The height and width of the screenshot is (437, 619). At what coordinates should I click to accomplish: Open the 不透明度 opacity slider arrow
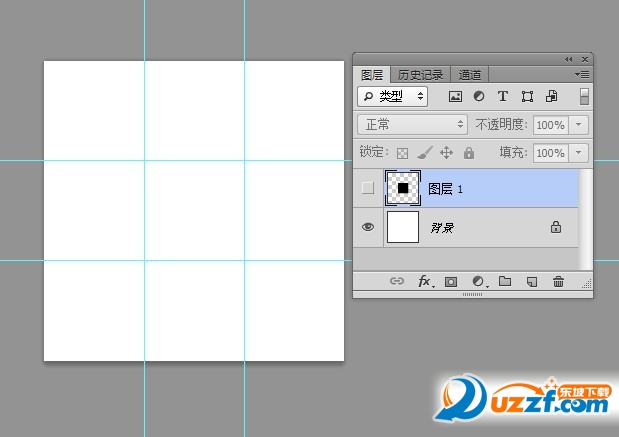click(x=579, y=125)
